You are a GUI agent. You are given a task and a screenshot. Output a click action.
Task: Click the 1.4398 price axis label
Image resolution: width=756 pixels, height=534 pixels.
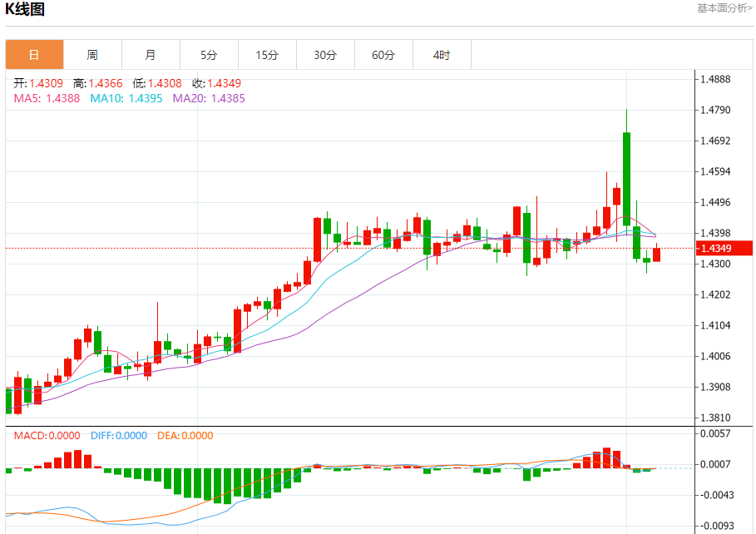pos(715,233)
